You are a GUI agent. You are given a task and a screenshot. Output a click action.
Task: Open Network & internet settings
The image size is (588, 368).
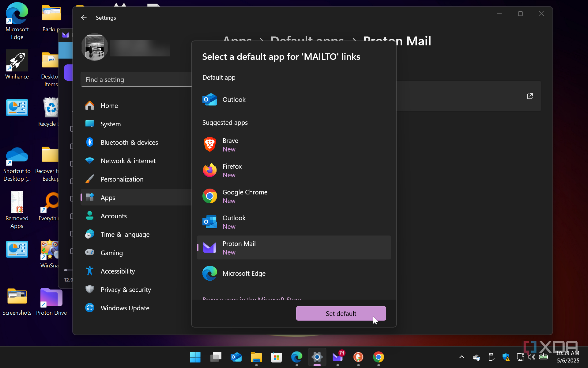click(x=136, y=161)
